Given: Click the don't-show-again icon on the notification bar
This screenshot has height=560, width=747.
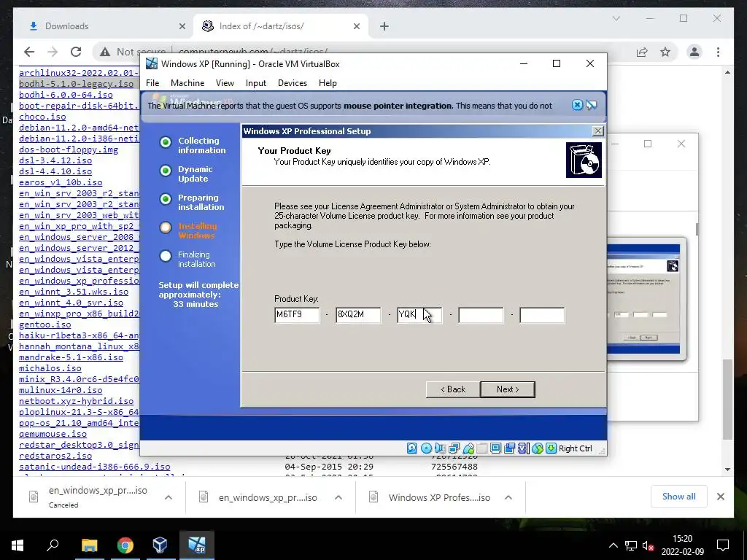Looking at the screenshot, I should pyautogui.click(x=591, y=105).
